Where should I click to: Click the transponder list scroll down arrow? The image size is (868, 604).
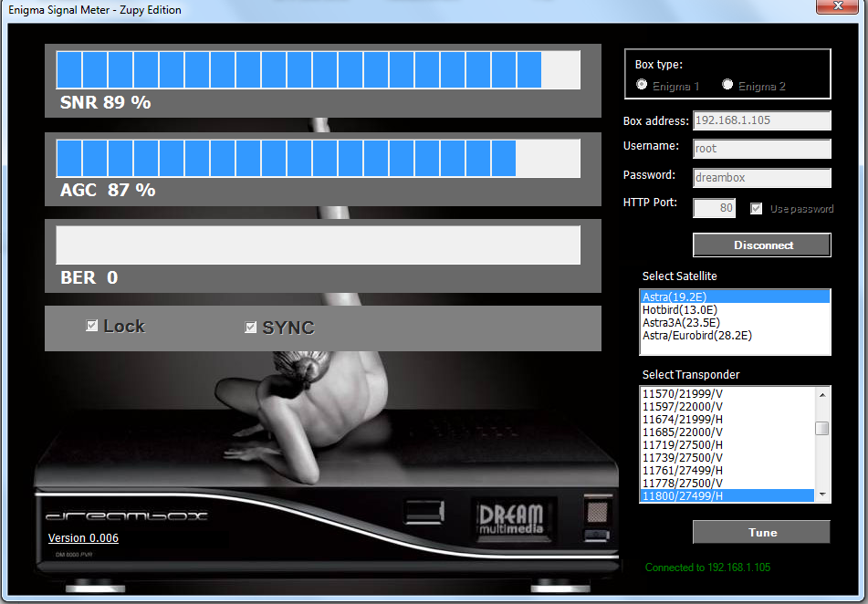click(822, 495)
